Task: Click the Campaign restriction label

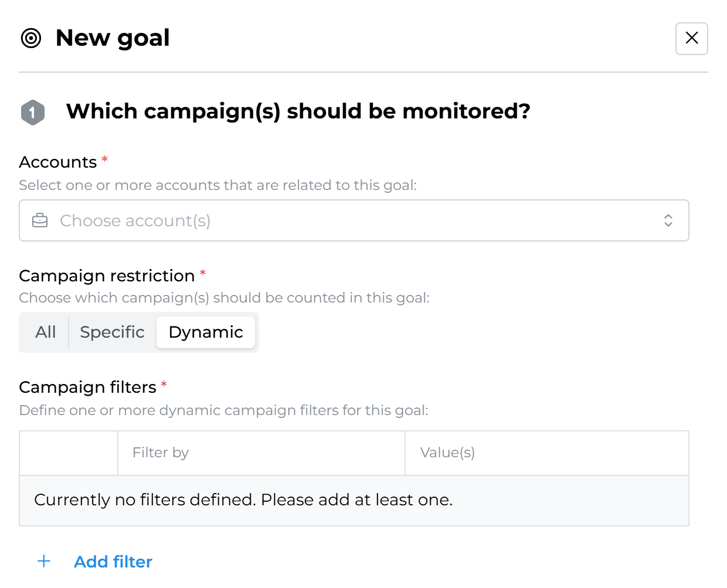Action: (107, 276)
